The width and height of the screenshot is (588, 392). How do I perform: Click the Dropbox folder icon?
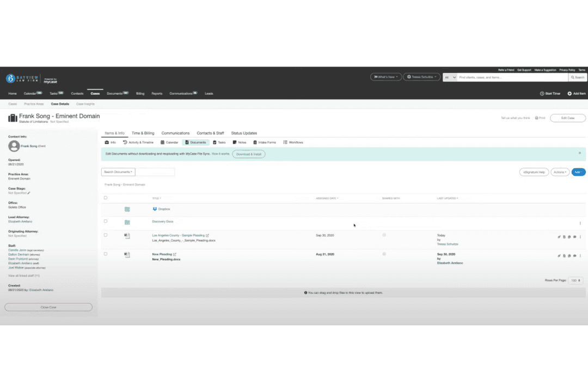(127, 209)
